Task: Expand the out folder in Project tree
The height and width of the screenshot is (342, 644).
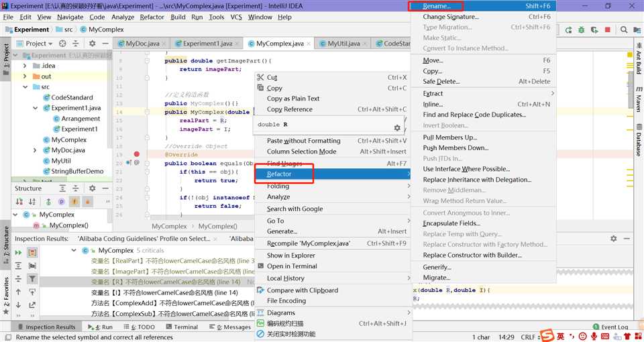Action: (25, 76)
